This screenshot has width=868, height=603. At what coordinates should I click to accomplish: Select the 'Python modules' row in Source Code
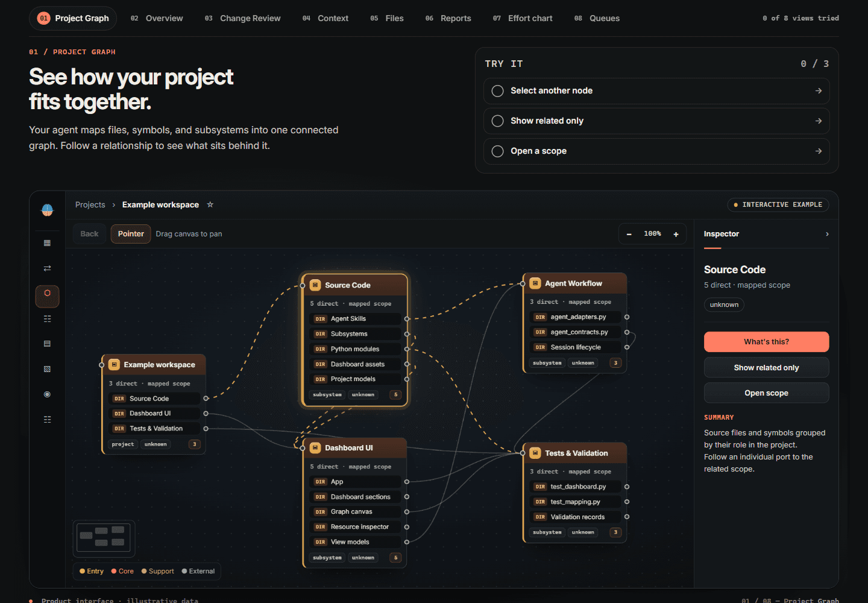coord(356,349)
